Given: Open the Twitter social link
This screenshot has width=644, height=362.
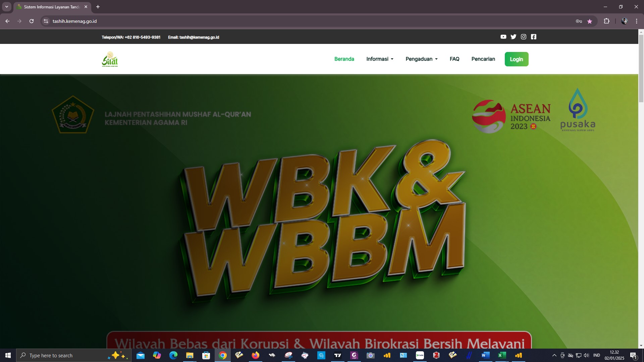Looking at the screenshot, I should pos(513,37).
